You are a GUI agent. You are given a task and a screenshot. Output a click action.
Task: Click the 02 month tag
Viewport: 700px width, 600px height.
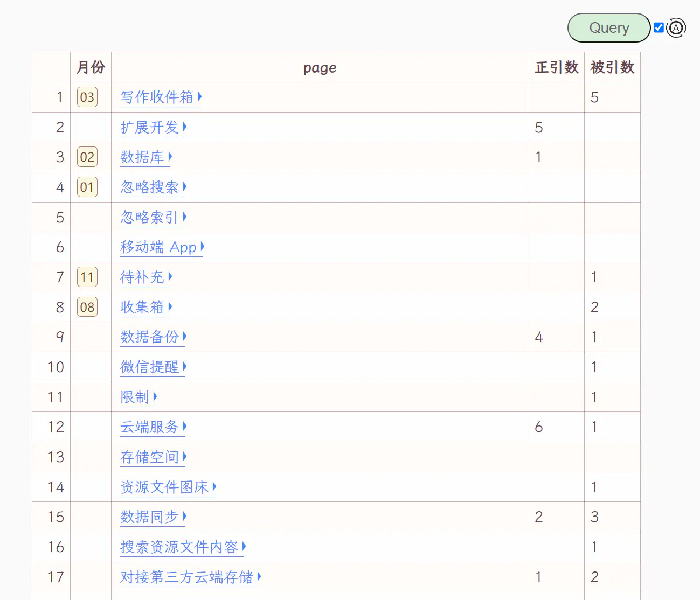coord(87,157)
